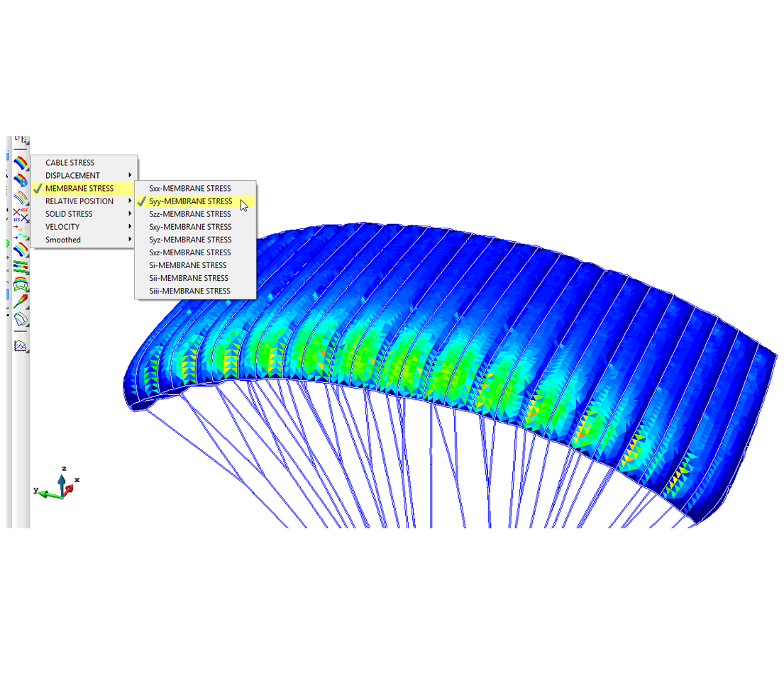Expand the DISPLACEMENT submenu arrow
Screen dimensions: 784x673
pyautogui.click(x=130, y=176)
